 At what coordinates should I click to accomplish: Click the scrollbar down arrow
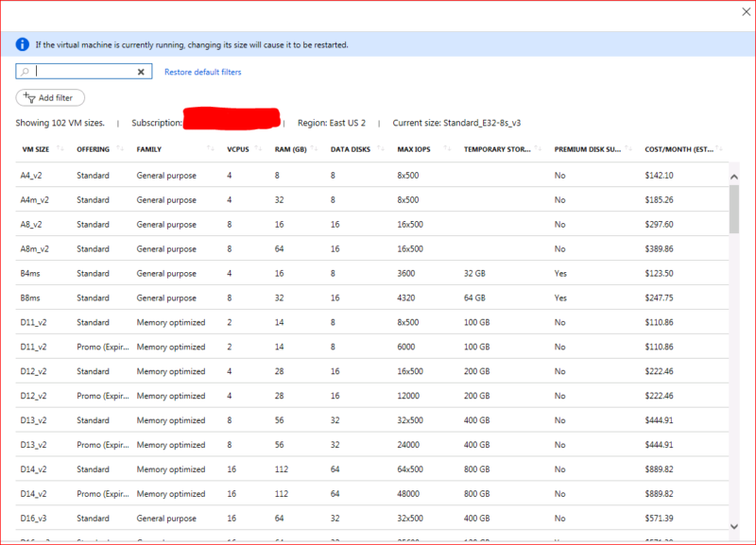(x=734, y=526)
